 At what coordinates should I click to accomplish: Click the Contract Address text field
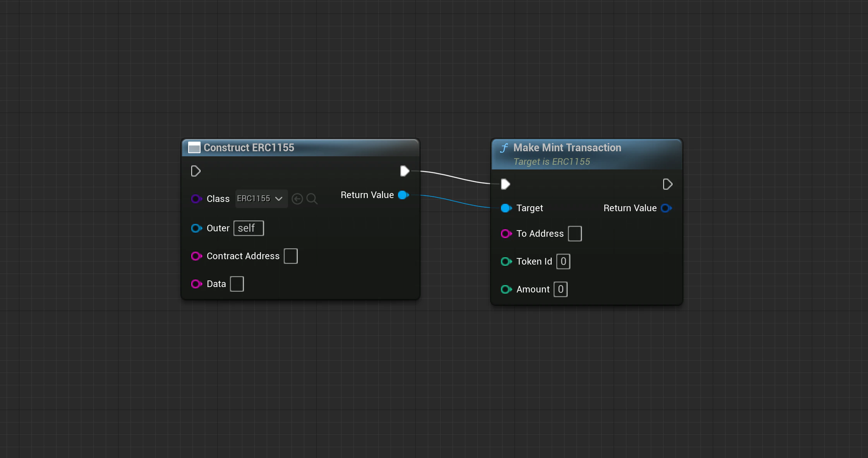click(290, 256)
